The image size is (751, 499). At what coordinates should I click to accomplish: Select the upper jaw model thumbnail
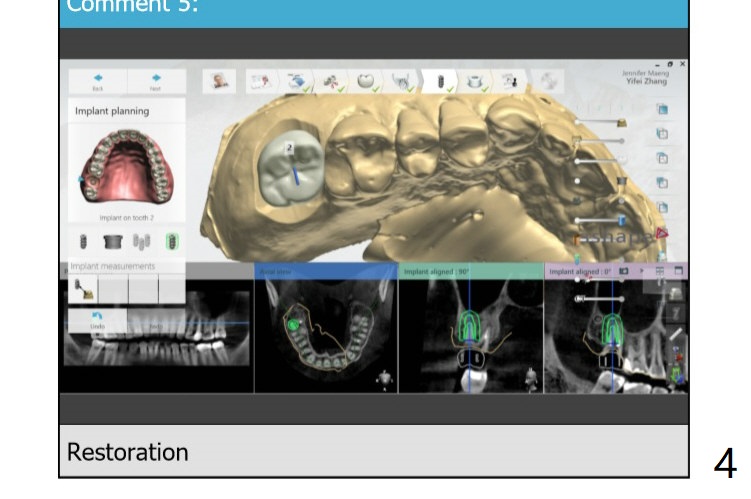coord(126,165)
